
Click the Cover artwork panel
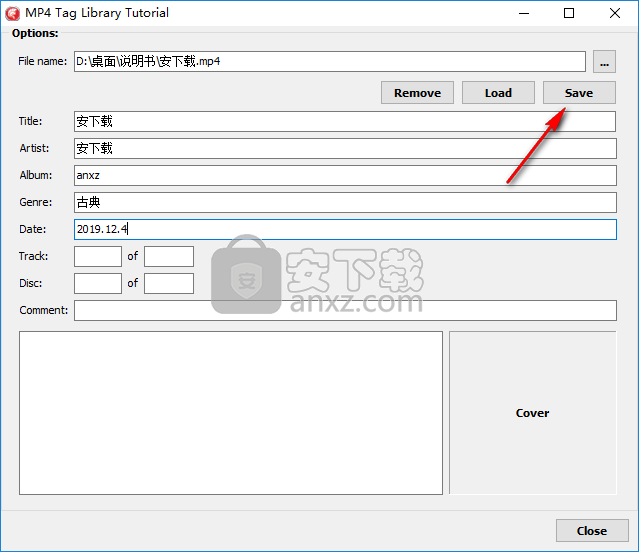pos(532,412)
